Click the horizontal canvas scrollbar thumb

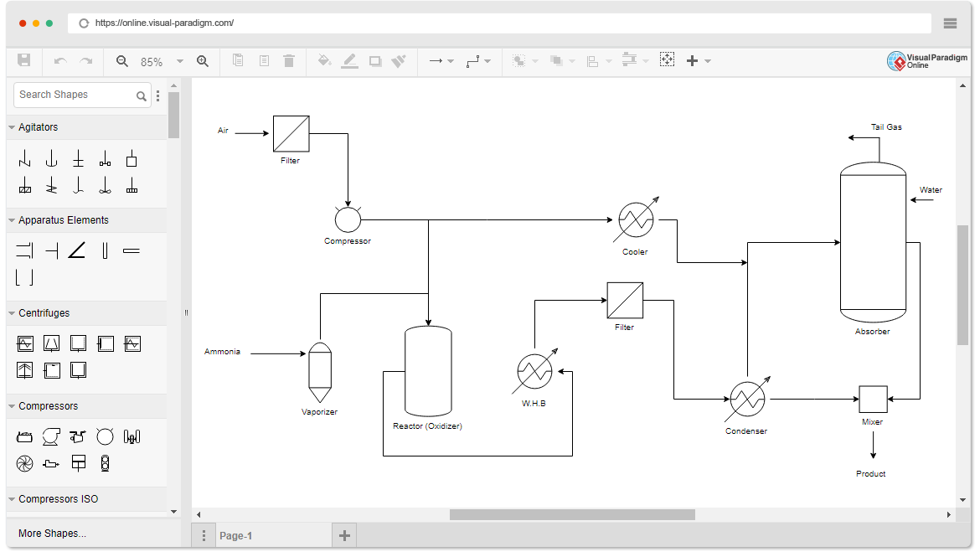572,514
